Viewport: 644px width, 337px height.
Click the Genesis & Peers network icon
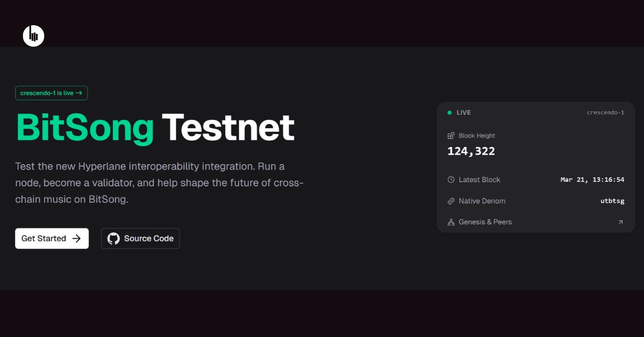(x=451, y=222)
